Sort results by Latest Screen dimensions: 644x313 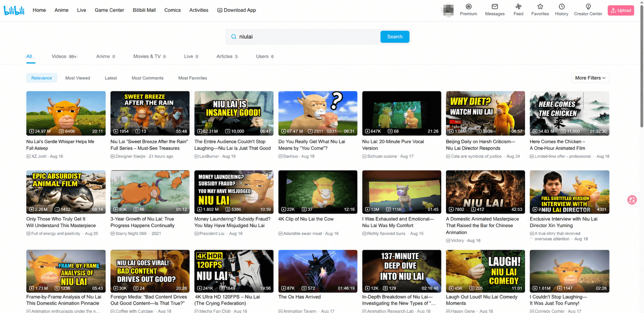coord(111,78)
